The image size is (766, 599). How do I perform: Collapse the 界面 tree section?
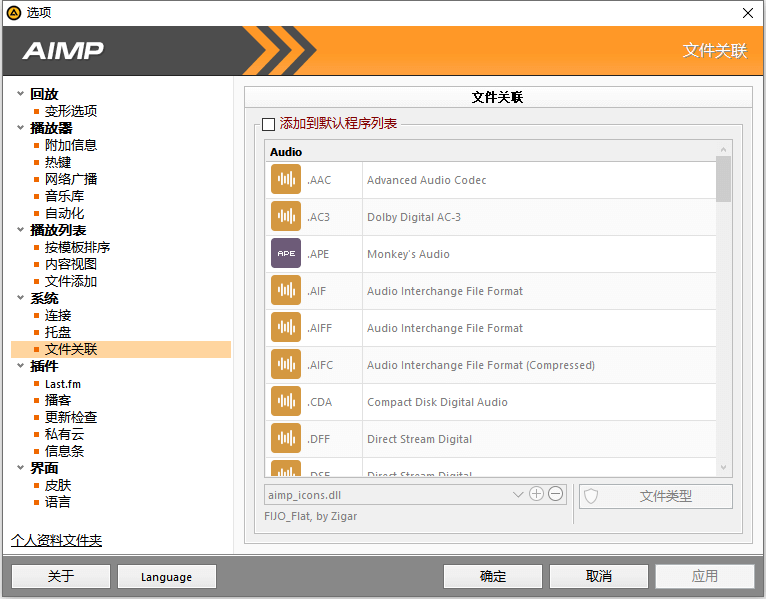21,468
